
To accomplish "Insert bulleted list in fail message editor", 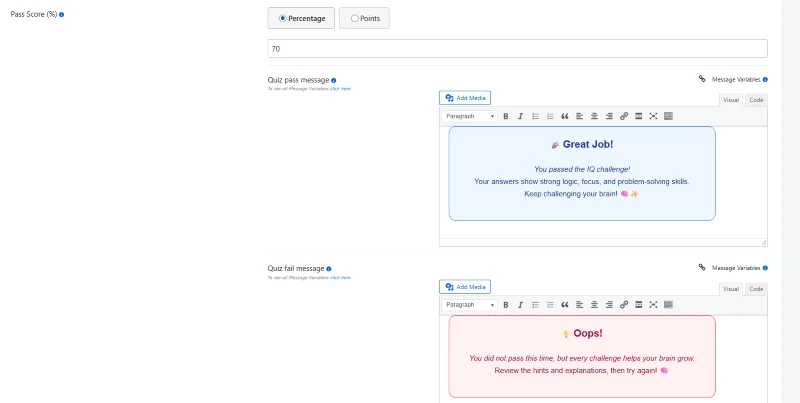I will point(535,305).
